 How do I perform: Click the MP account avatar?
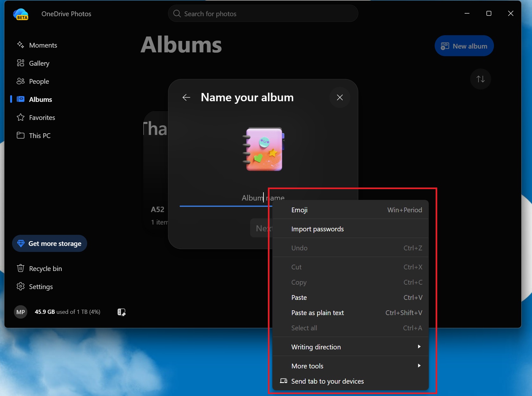point(21,312)
